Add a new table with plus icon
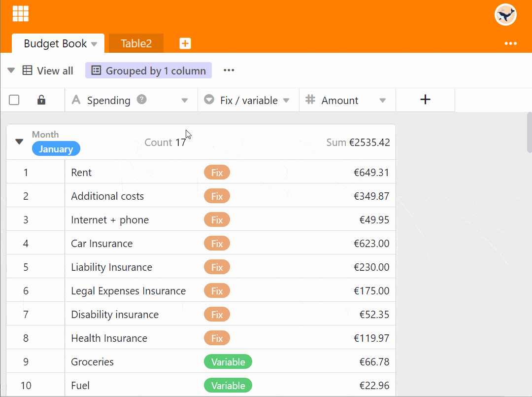Image resolution: width=532 pixels, height=397 pixels. pos(185,43)
